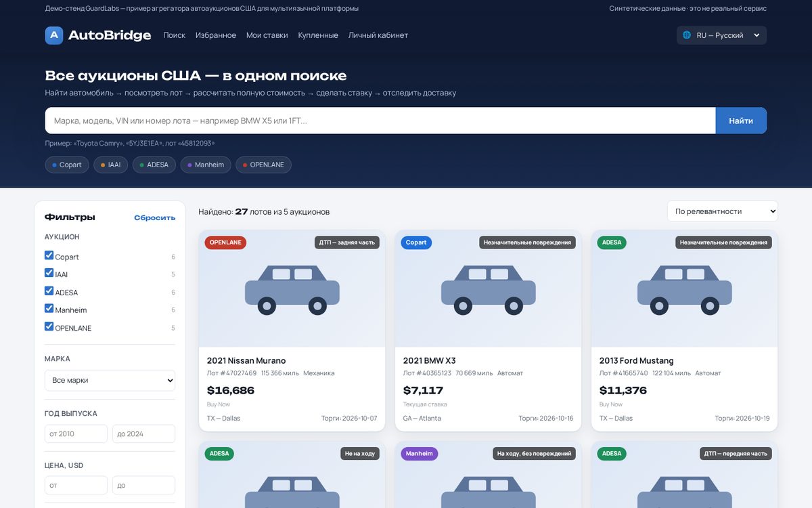Click the OPENLANE badge on Murano card
812x508 pixels.
pos(225,242)
